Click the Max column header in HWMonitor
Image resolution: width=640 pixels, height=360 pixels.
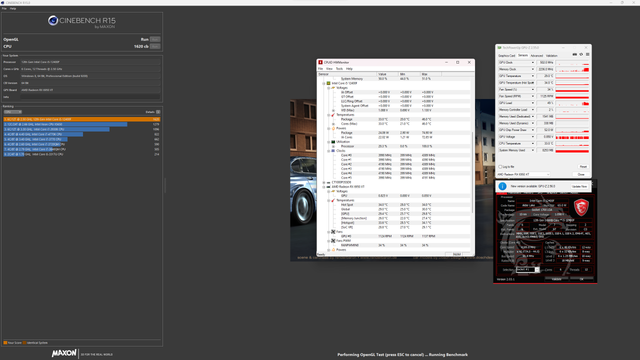click(430, 74)
